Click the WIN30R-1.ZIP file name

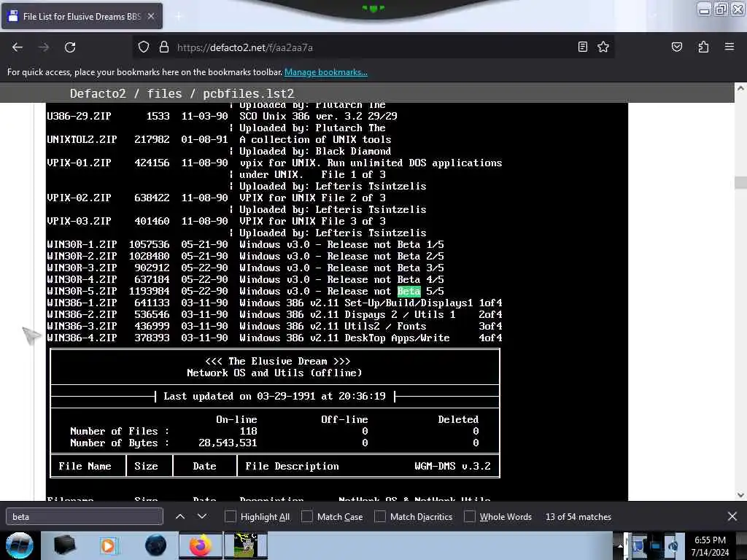pyautogui.click(x=82, y=244)
